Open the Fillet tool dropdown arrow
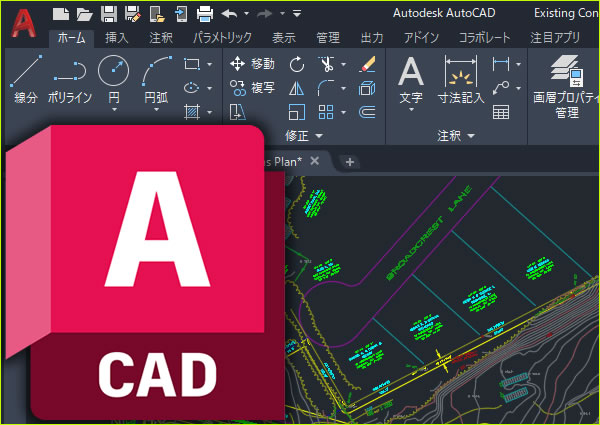600x425 pixels. coord(343,88)
